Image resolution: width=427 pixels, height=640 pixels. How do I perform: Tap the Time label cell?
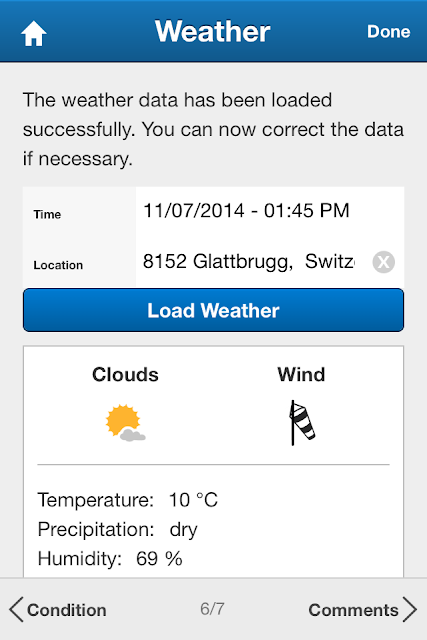[x=80, y=214]
